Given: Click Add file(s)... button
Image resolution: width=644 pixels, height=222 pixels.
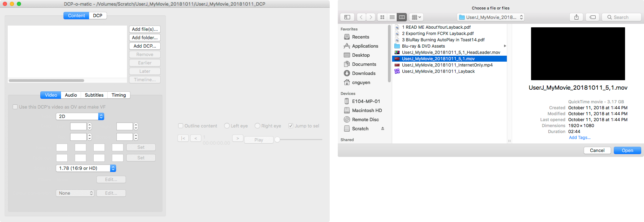Looking at the screenshot, I should [145, 29].
